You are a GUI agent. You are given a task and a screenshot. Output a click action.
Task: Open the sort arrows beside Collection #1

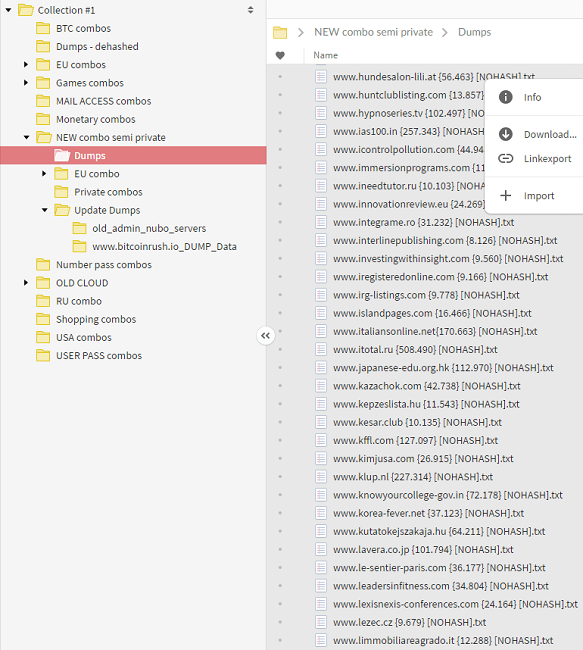[x=250, y=10]
